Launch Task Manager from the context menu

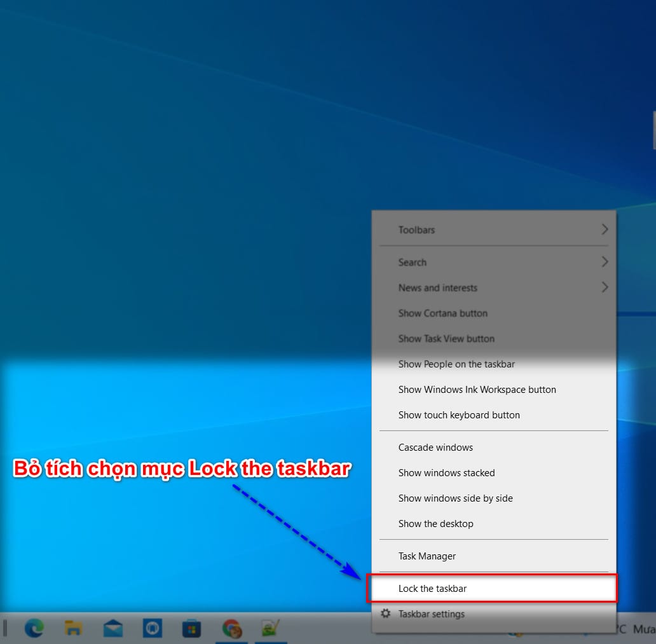(494, 556)
